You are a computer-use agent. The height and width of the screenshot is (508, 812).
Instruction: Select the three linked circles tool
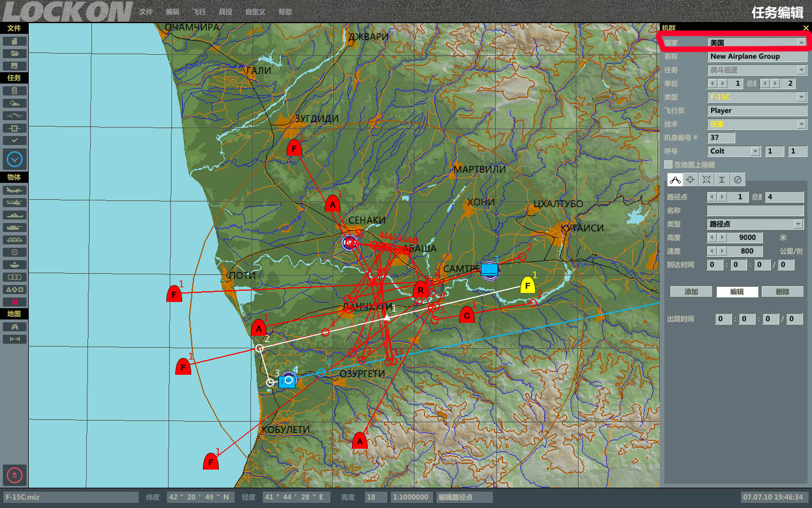pos(15,277)
